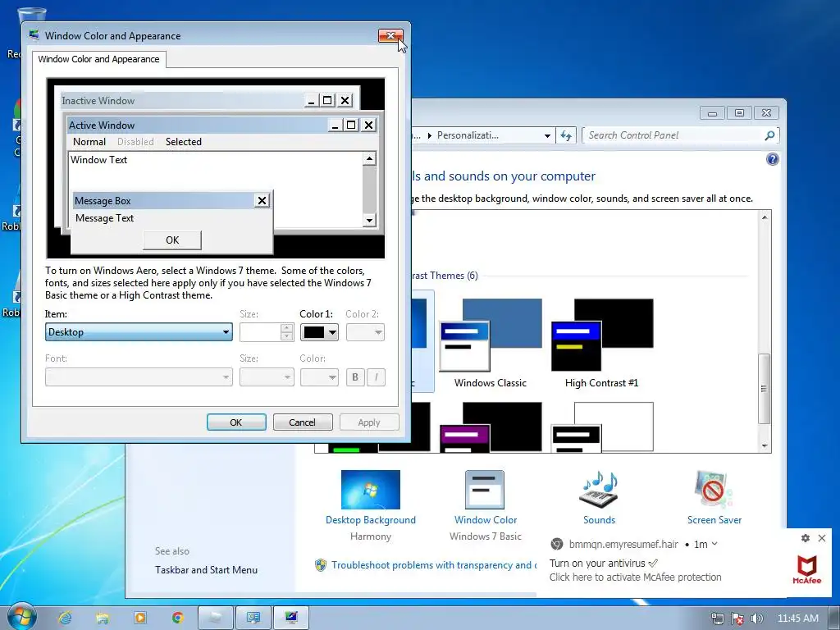Click the volume speaker icon in system tray
The width and height of the screenshot is (840, 630).
coord(756,619)
